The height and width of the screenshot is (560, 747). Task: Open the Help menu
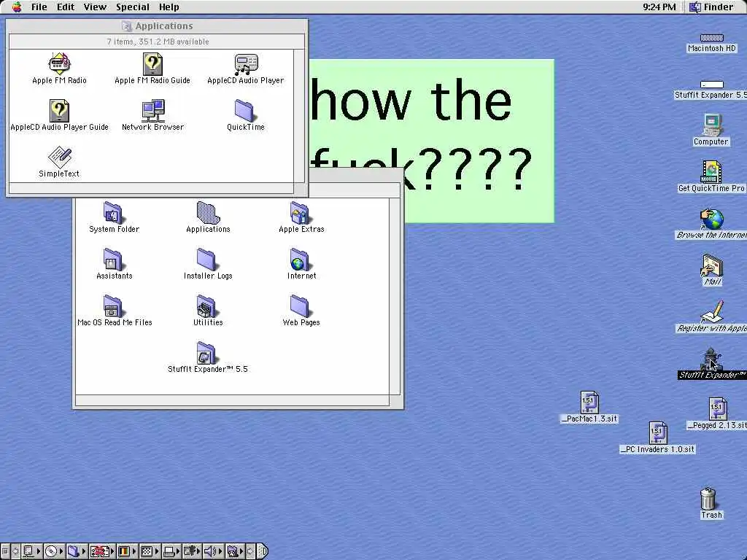pos(169,7)
